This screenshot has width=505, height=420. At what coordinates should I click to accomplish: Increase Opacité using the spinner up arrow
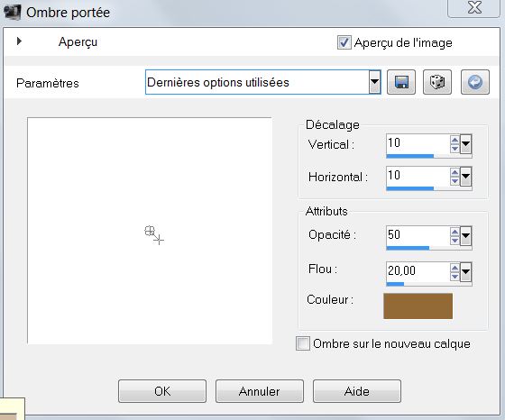click(454, 232)
